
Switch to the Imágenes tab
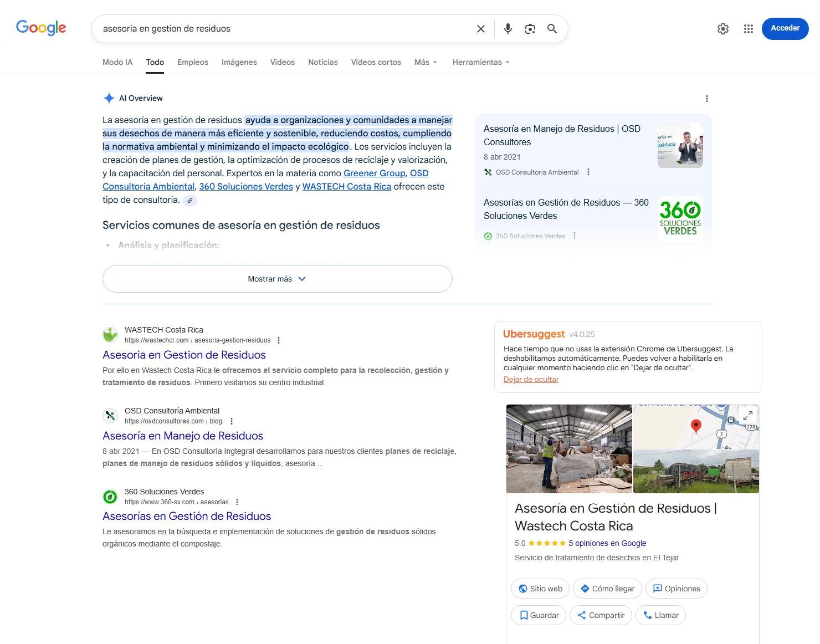(x=239, y=62)
